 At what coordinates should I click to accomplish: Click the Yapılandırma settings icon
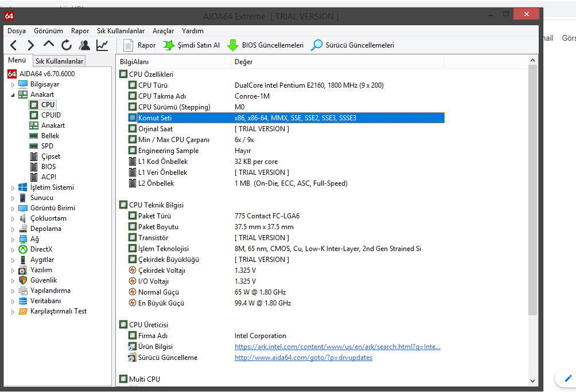23,291
